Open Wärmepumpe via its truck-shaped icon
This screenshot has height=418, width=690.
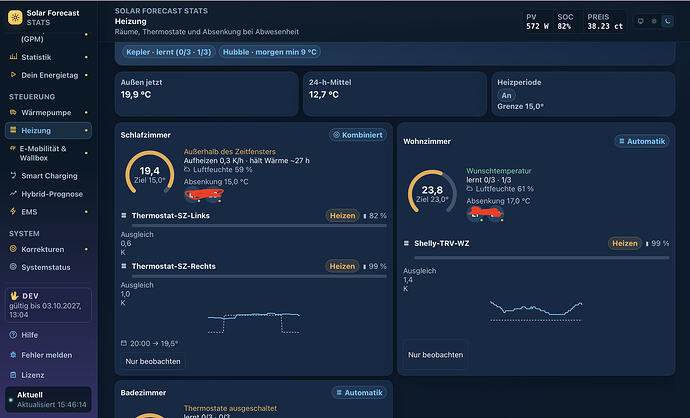(x=13, y=112)
